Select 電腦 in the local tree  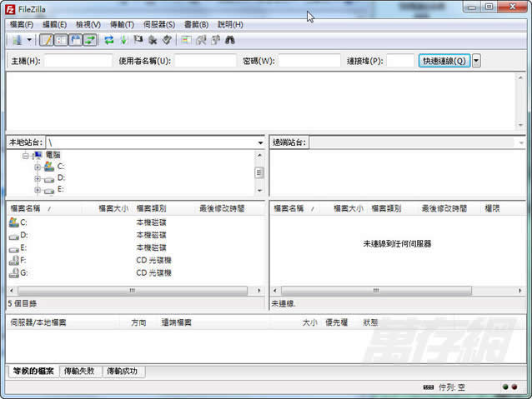click(x=53, y=155)
